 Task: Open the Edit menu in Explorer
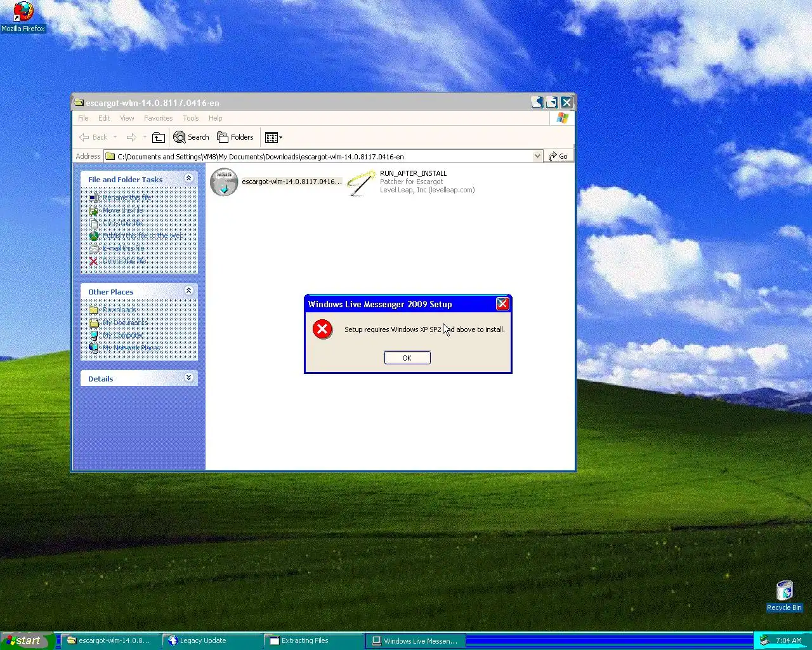coord(104,118)
